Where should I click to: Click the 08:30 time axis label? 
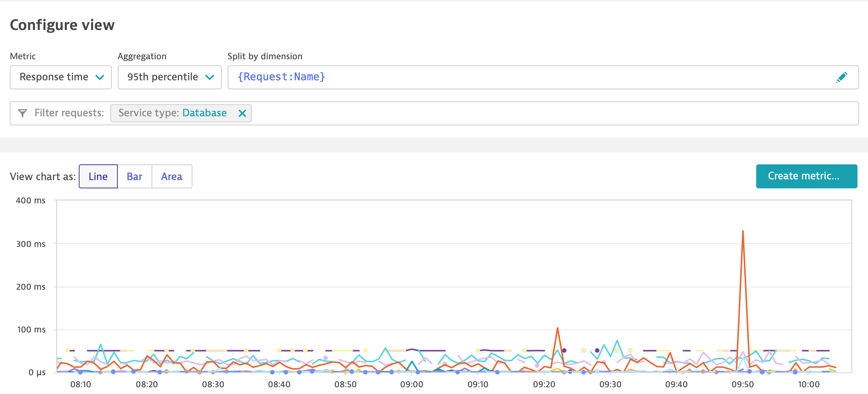coord(213,384)
